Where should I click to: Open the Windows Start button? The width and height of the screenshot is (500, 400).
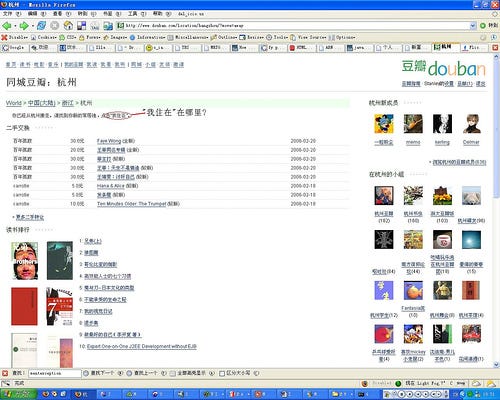[18, 394]
